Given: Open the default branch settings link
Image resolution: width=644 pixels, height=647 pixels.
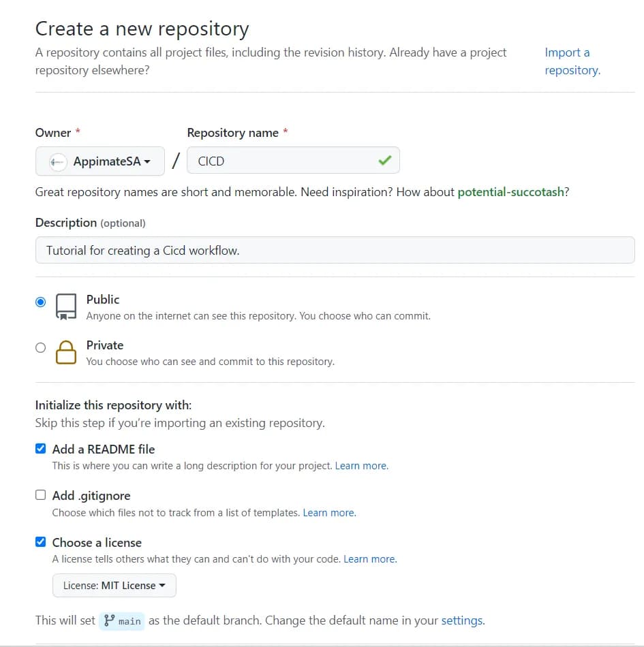Looking at the screenshot, I should (x=462, y=620).
